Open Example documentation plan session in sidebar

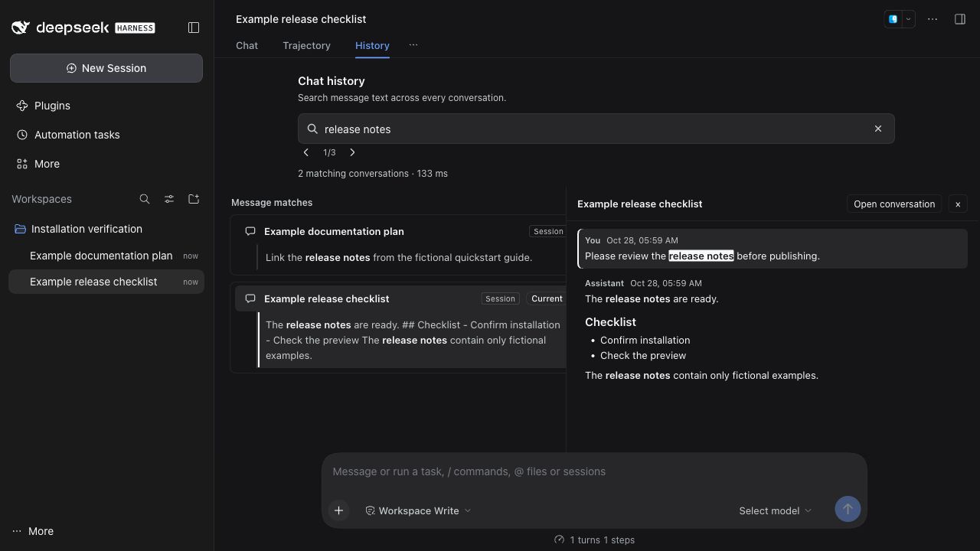[106, 256]
